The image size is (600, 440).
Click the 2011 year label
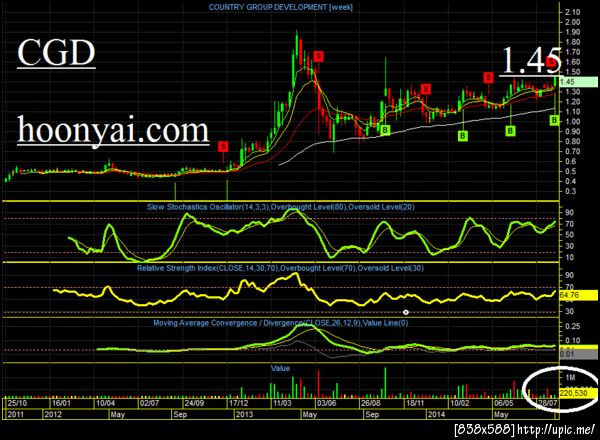coord(16,415)
